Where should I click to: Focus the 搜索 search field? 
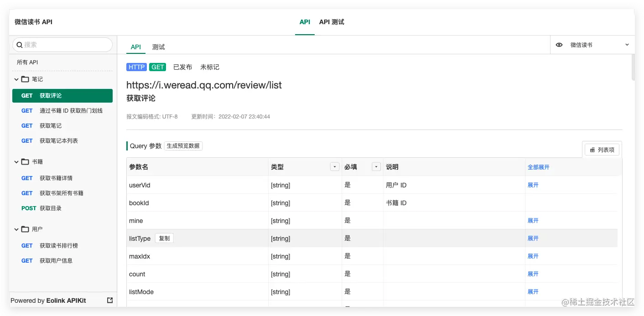tap(62, 45)
